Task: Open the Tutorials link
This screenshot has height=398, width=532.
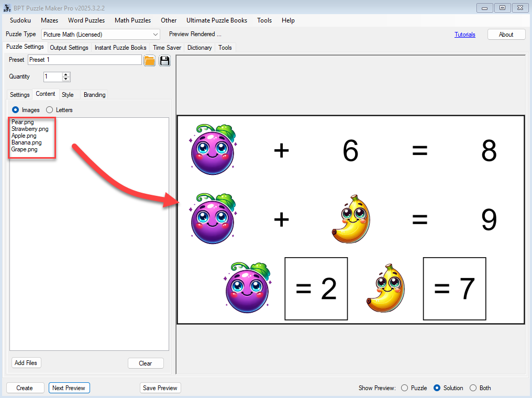Action: [464, 35]
